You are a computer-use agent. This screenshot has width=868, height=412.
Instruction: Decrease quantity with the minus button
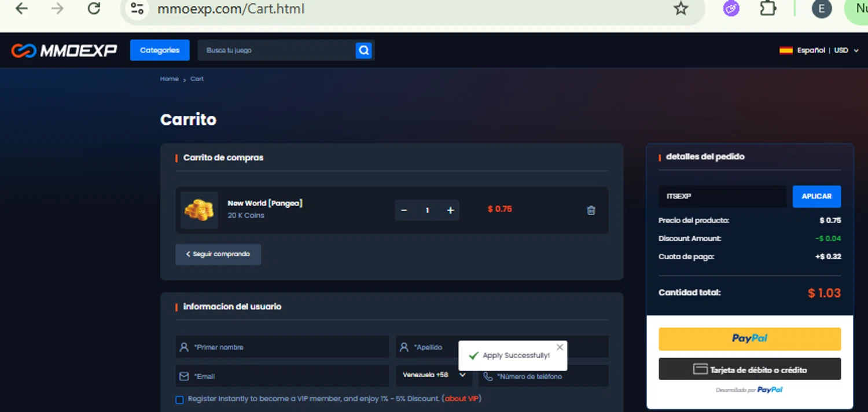[404, 210]
